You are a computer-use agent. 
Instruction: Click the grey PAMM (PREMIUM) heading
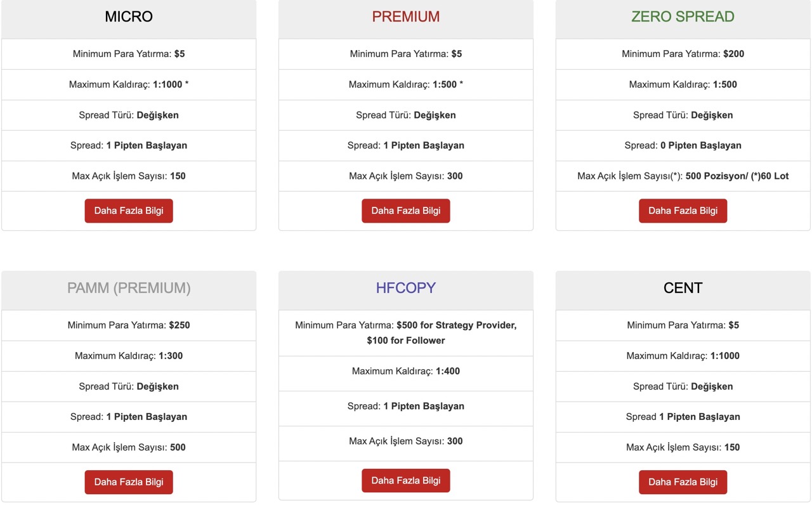[x=129, y=288]
